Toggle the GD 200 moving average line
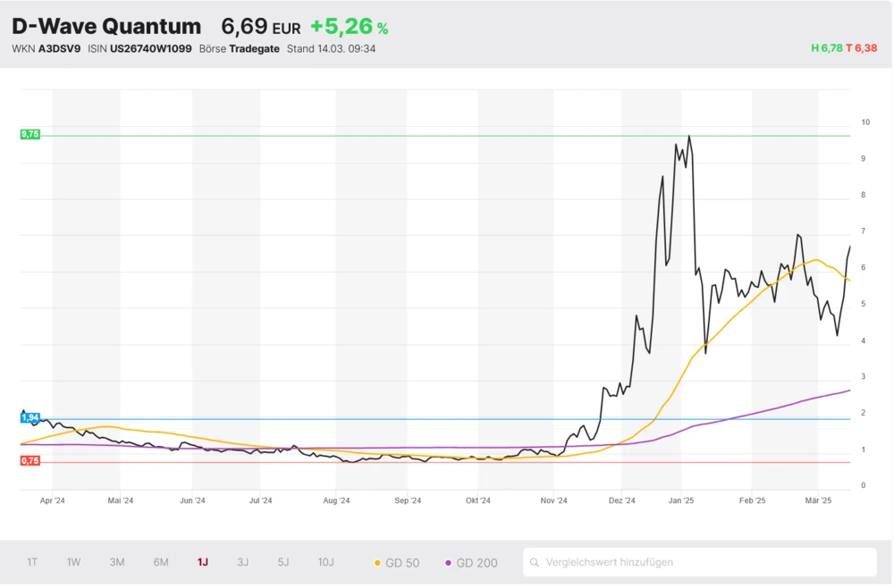The height and width of the screenshot is (588, 894). coord(471,562)
